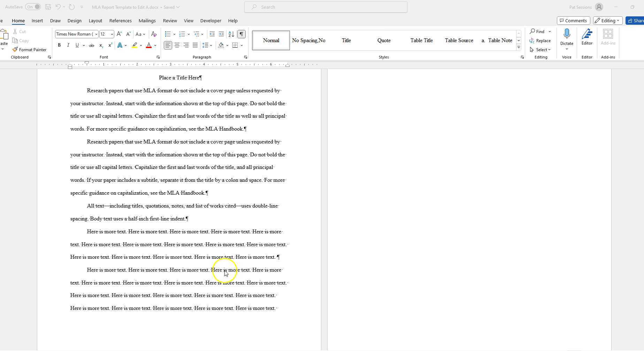
Task: Apply center paragraph alignment
Action: tap(177, 45)
